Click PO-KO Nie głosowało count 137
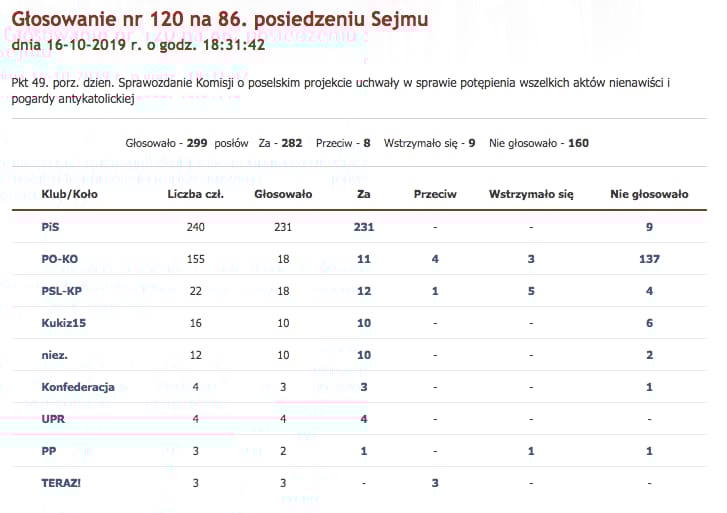727x513 pixels. [x=649, y=259]
